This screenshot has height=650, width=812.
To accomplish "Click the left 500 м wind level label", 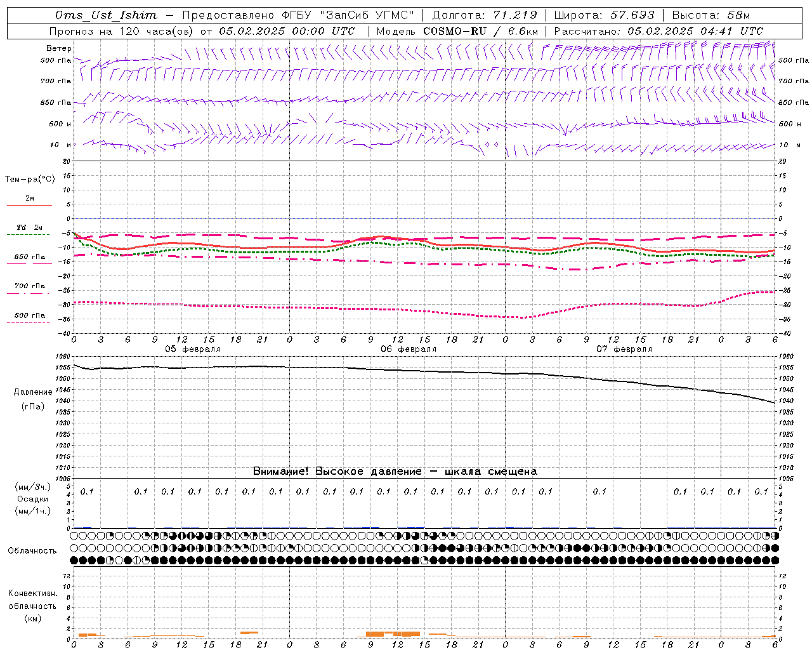I will (60, 124).
